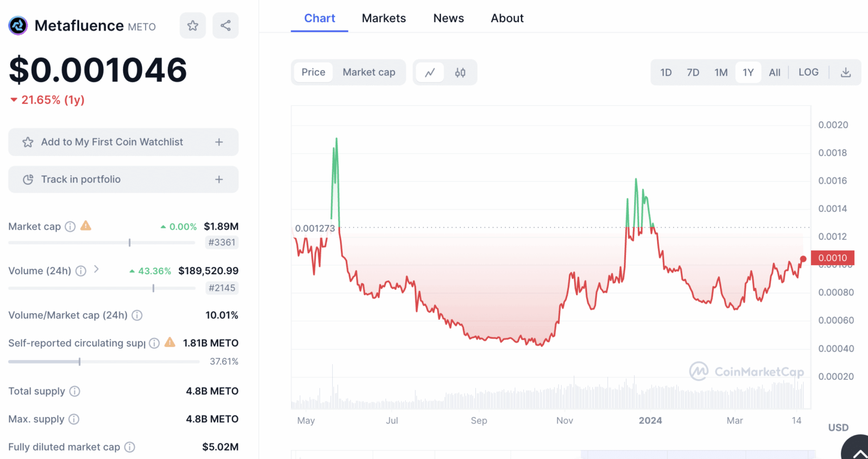The width and height of the screenshot is (868, 459).
Task: Download the chart data
Action: coord(845,72)
